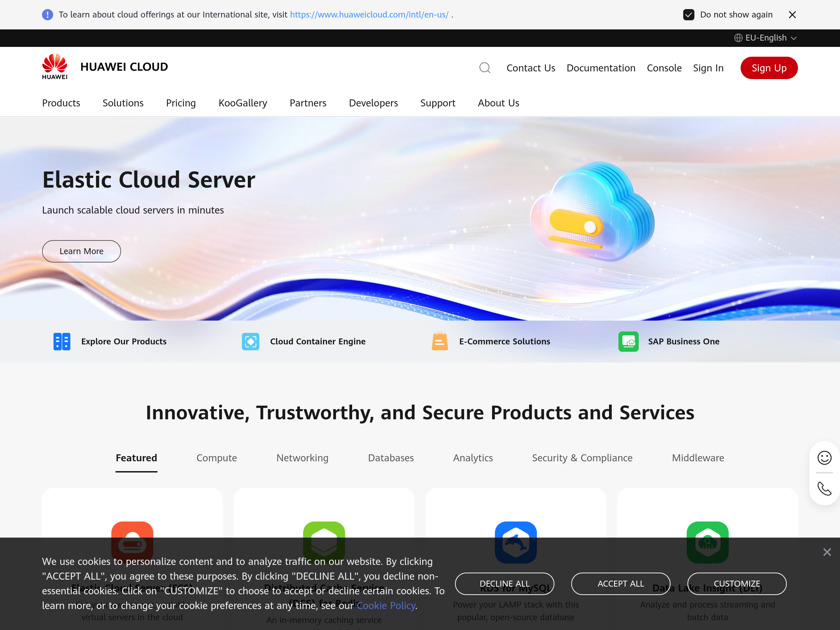This screenshot has width=840, height=630.
Task: Click the Sign In link
Action: [708, 68]
